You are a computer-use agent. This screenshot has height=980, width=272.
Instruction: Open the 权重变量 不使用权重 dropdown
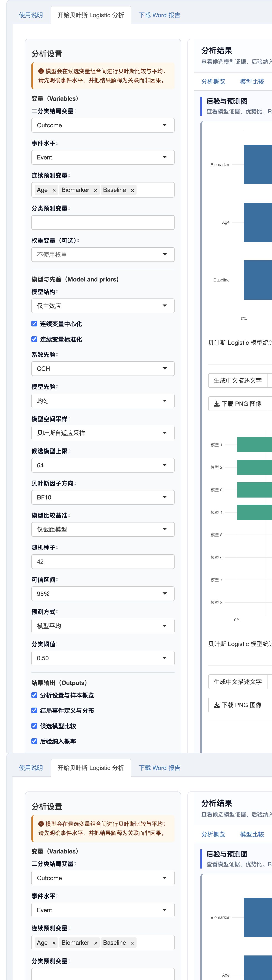coord(103,255)
